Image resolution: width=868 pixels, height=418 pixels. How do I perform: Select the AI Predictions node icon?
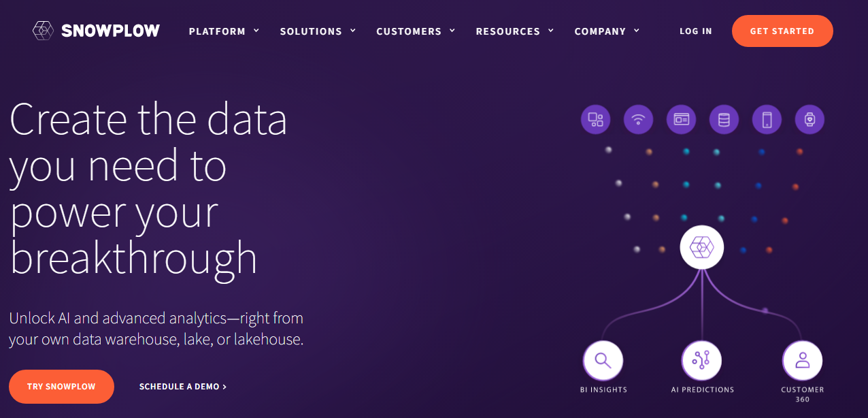701,360
